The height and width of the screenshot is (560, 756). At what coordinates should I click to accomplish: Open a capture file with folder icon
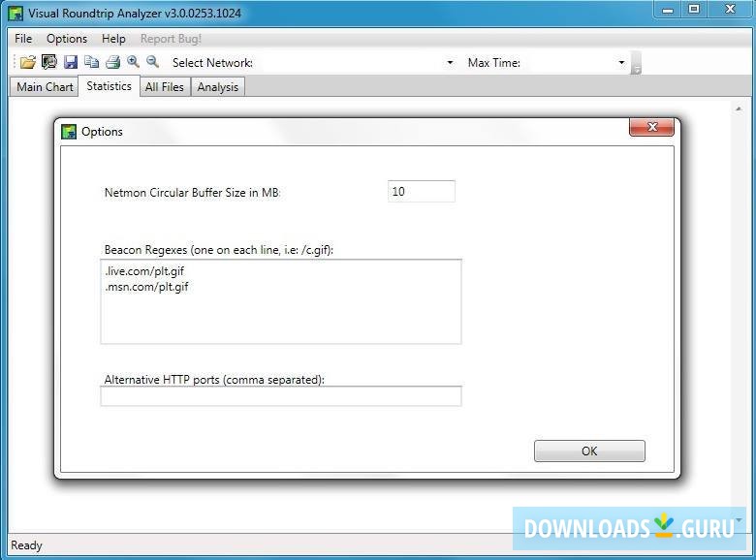pos(28,62)
